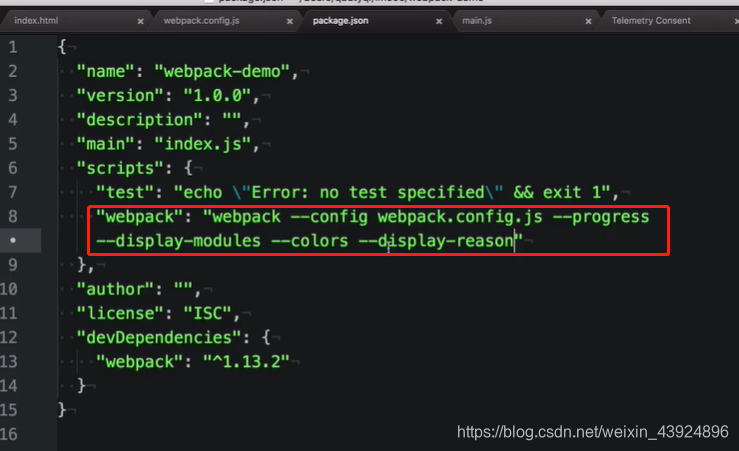Click the "1.0.0" version value

pyautogui.click(x=217, y=96)
